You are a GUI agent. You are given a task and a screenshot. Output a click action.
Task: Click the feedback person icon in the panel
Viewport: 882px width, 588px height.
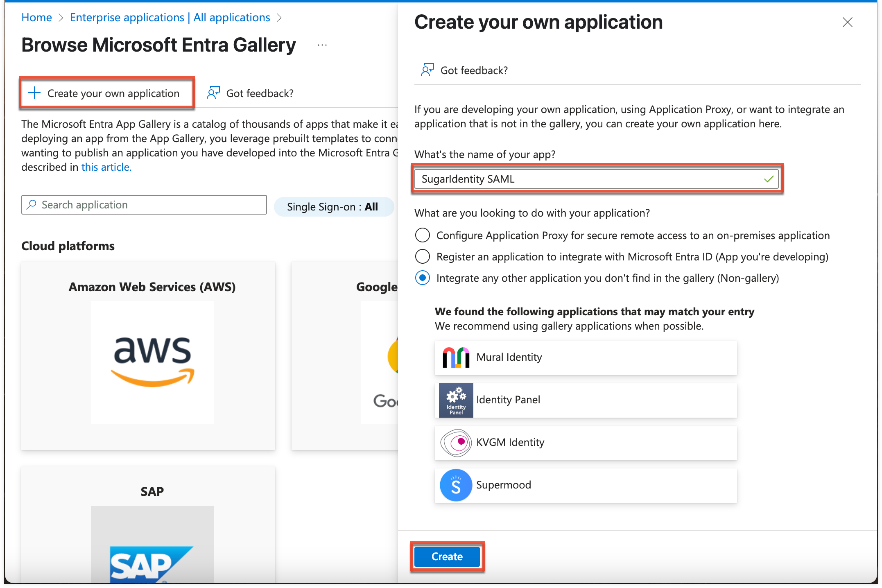click(x=427, y=70)
